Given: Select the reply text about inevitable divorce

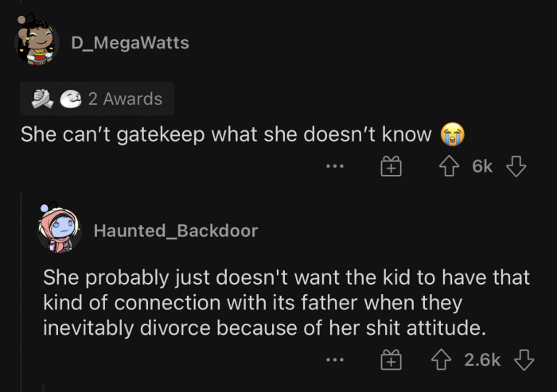Looking at the screenshot, I should click(x=286, y=303).
